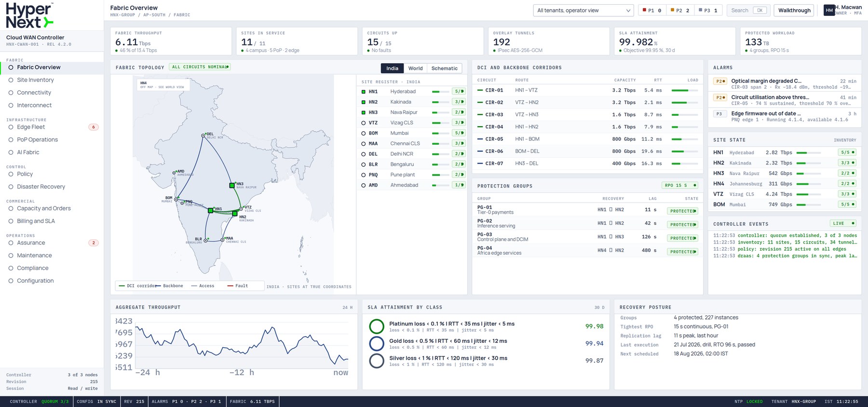Select the BLR Bengaluru node on map
The width and height of the screenshot is (868, 407).
[x=205, y=240]
